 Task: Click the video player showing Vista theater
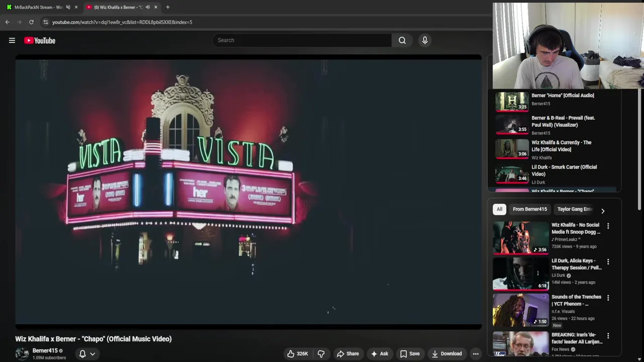coord(248,192)
